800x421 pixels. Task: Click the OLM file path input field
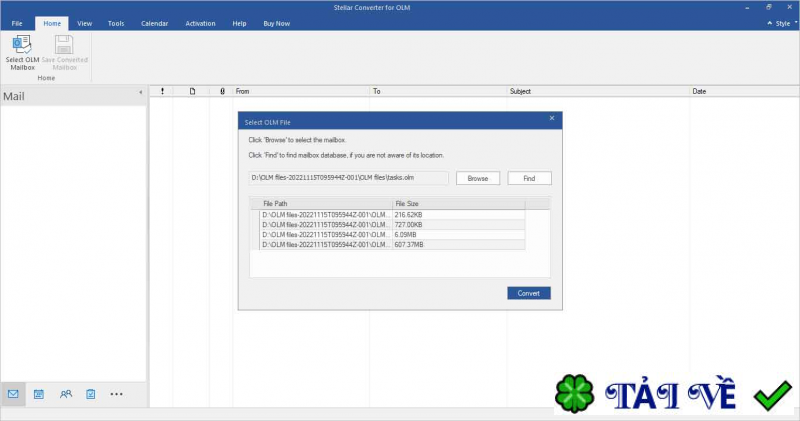[x=349, y=178]
